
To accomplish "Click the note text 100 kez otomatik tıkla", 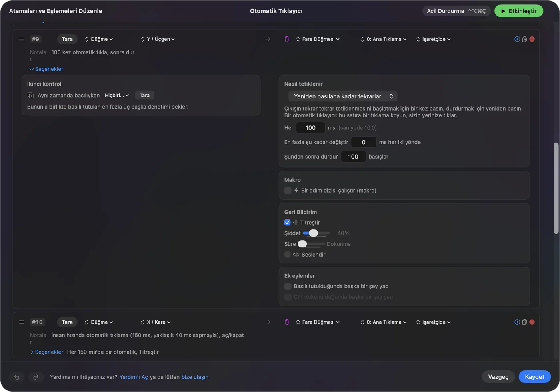I will point(93,52).
